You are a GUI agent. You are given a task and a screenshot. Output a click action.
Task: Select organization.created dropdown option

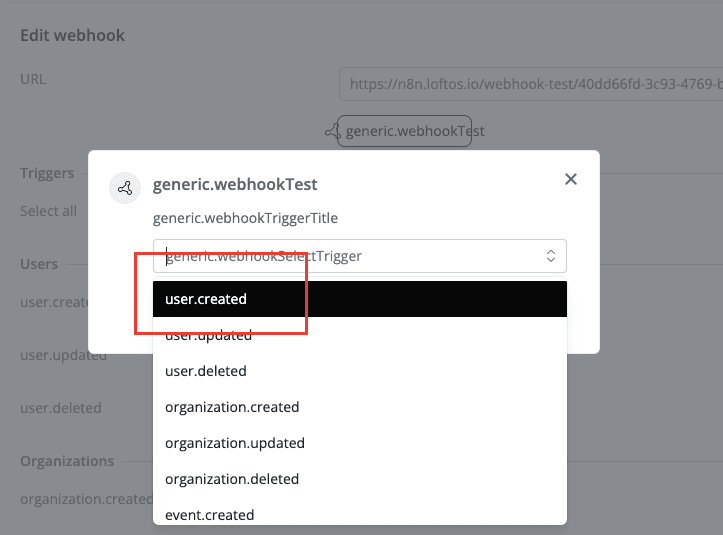pos(360,407)
